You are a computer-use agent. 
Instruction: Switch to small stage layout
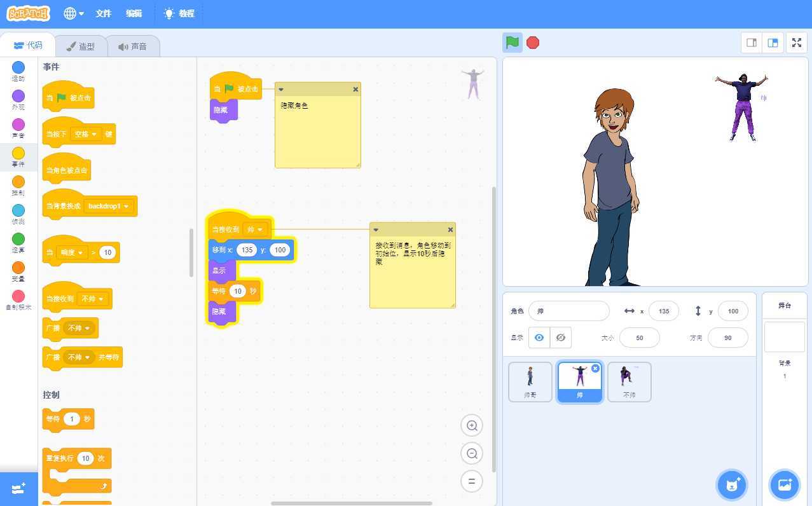pyautogui.click(x=752, y=43)
